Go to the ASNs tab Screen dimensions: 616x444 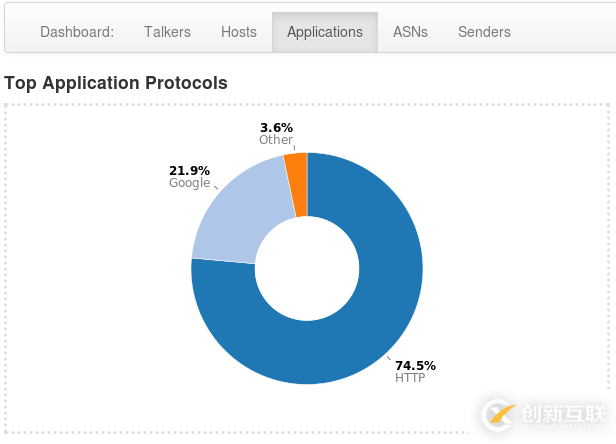coord(410,32)
